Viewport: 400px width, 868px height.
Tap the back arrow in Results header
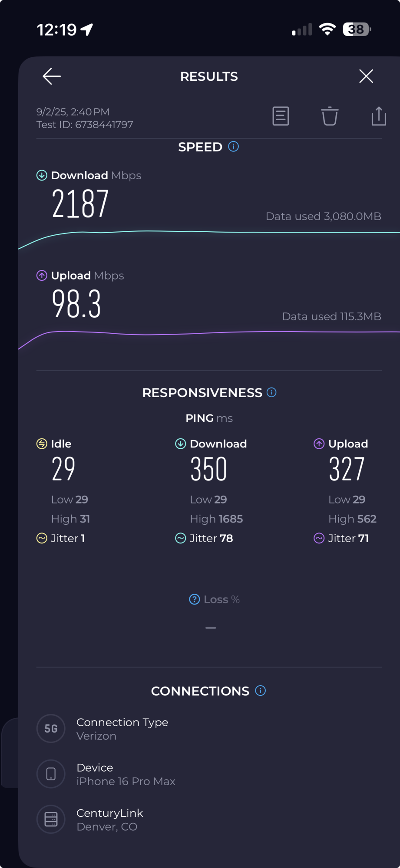pyautogui.click(x=52, y=76)
